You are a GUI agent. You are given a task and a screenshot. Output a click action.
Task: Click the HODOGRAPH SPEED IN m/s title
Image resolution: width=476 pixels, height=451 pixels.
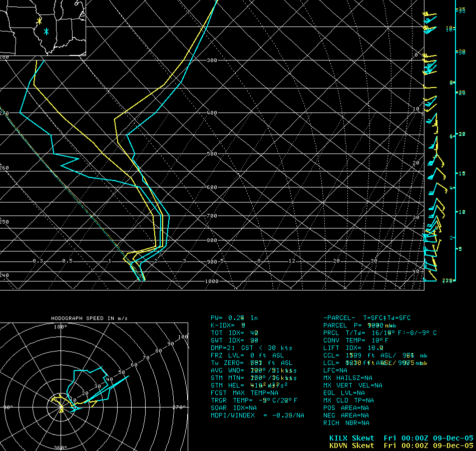coord(89,318)
